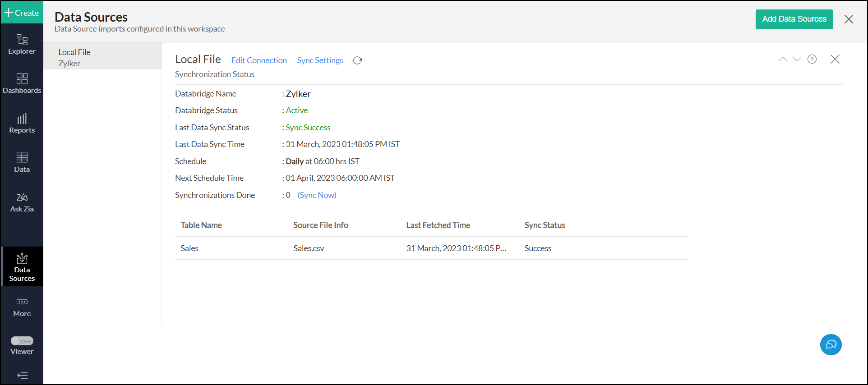This screenshot has width=868, height=385.
Task: Select the Data sidebar icon
Action: [22, 162]
